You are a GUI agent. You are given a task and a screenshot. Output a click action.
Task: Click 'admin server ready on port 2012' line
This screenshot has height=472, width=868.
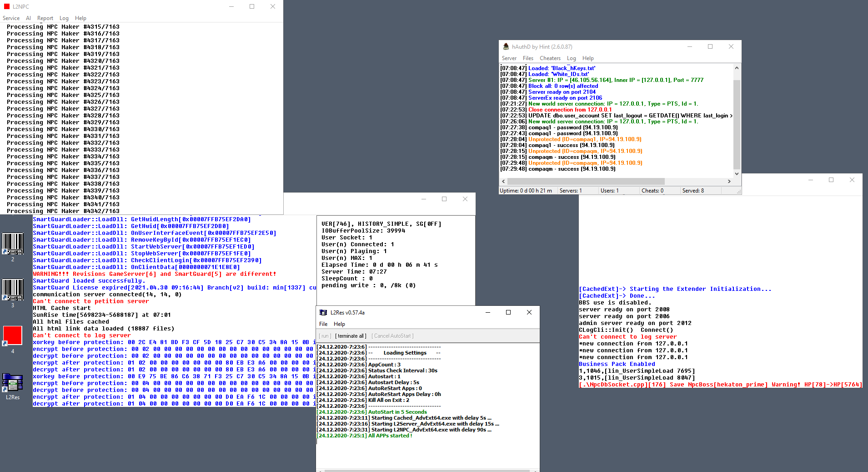coord(635,323)
